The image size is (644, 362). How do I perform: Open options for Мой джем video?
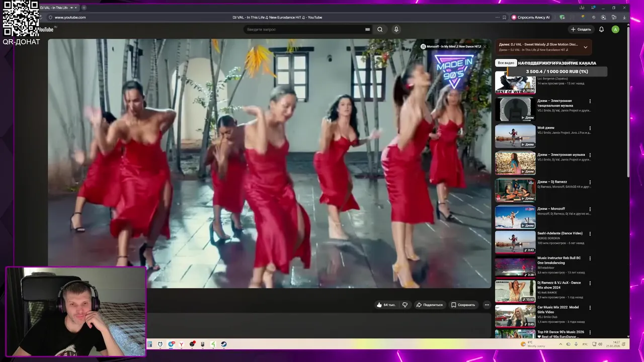590,128
